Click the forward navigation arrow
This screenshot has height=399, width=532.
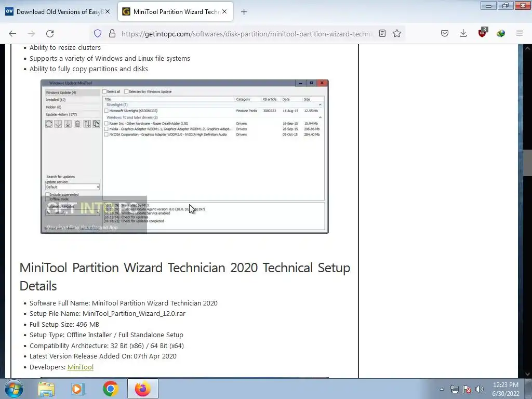pos(31,34)
